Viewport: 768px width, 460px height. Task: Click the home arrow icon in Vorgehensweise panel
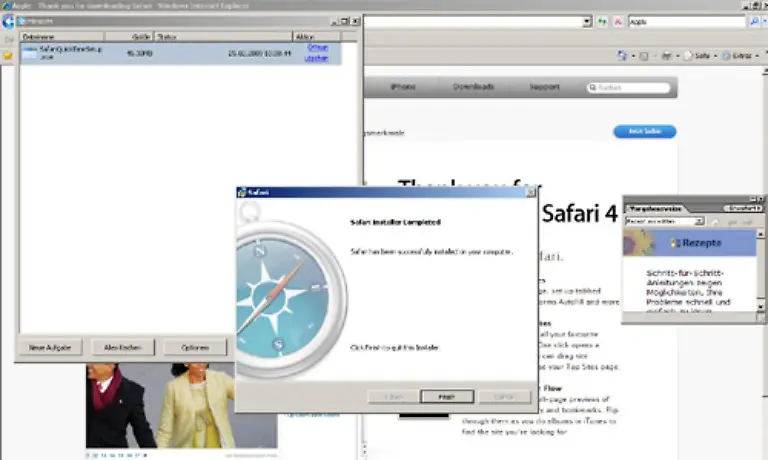715,222
